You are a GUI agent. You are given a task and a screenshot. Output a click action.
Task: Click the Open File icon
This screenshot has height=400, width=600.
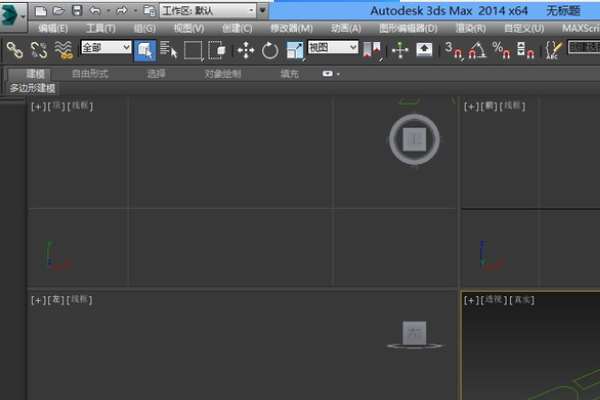[x=59, y=11]
